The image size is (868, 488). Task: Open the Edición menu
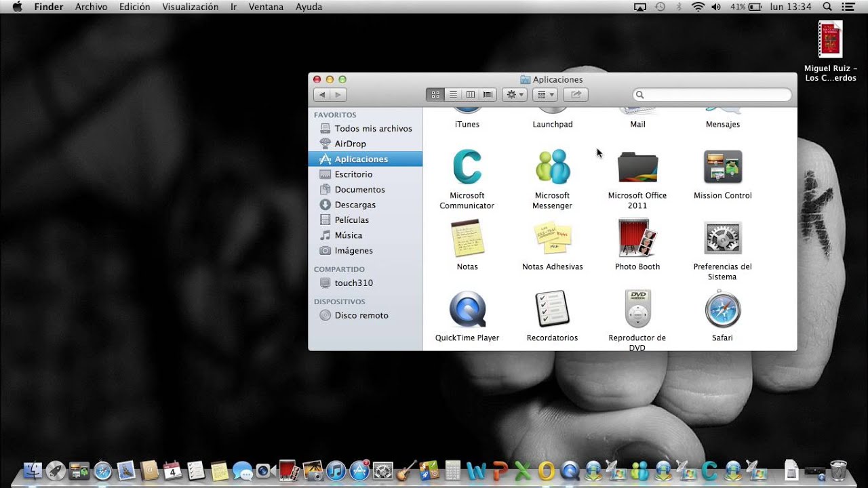point(134,7)
